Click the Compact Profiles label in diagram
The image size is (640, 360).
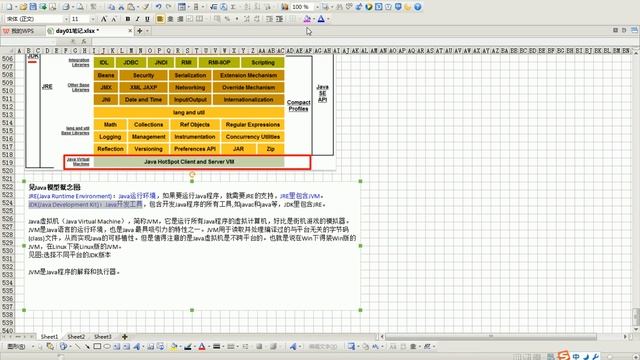click(298, 105)
